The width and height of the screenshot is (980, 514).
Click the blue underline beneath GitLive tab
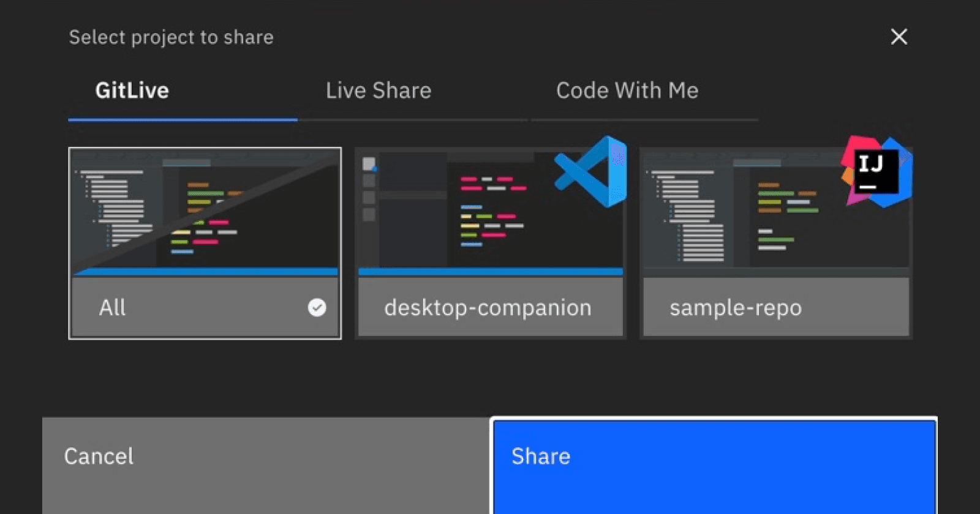183,120
